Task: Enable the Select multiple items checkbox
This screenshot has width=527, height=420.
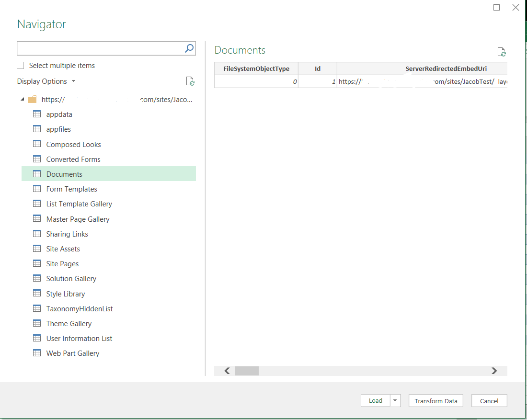Action: click(x=21, y=66)
